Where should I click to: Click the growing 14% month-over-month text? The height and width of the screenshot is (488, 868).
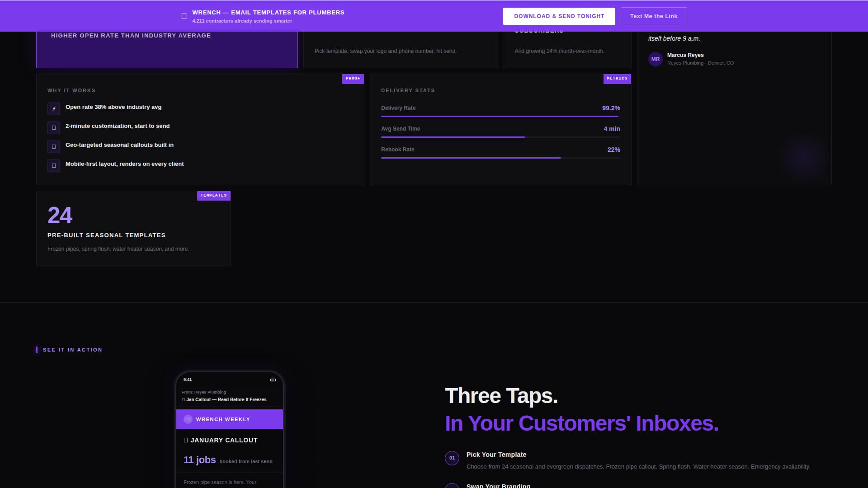pos(559,51)
